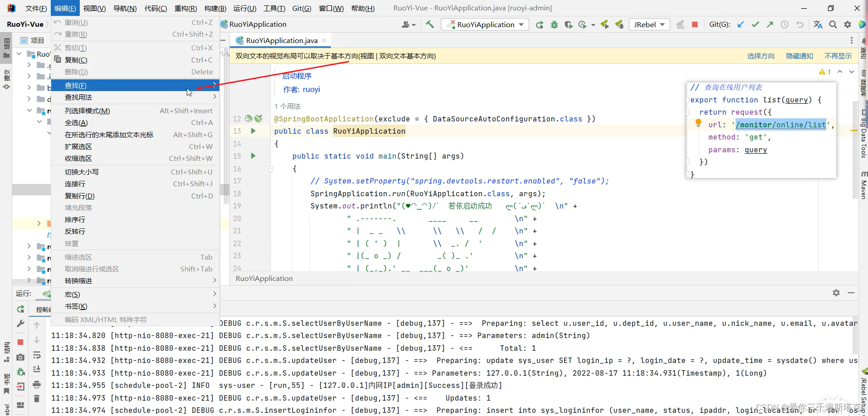Click the 选择方向 link

click(x=761, y=56)
